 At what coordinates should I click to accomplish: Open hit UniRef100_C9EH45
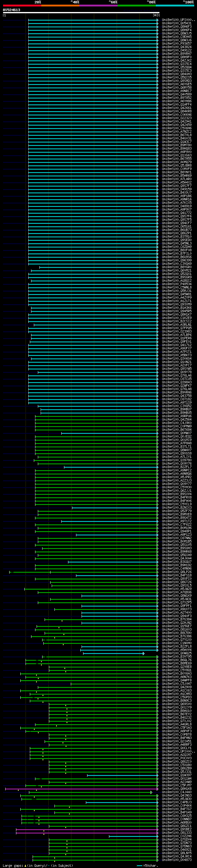tap(176, 37)
